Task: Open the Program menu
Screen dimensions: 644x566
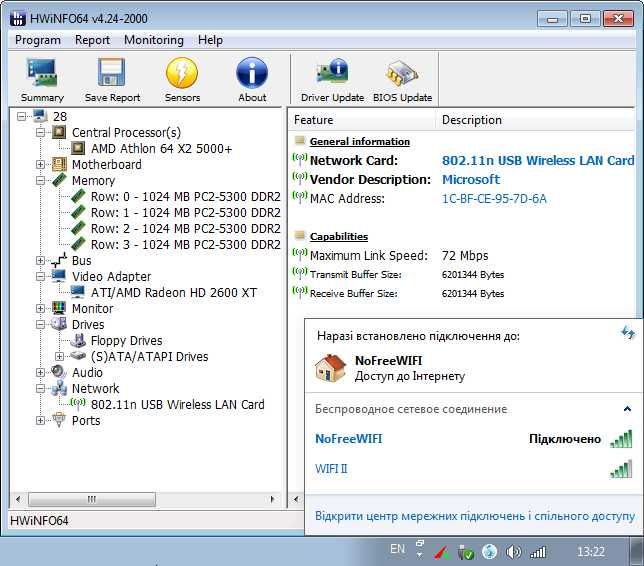Action: click(x=38, y=40)
